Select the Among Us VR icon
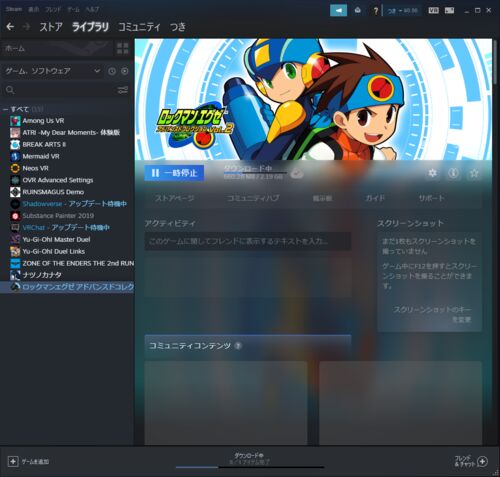Image resolution: width=500 pixels, height=477 pixels. [15, 121]
